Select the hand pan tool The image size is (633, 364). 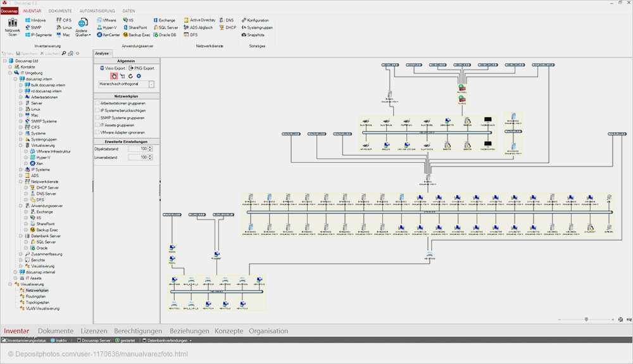coord(114,76)
